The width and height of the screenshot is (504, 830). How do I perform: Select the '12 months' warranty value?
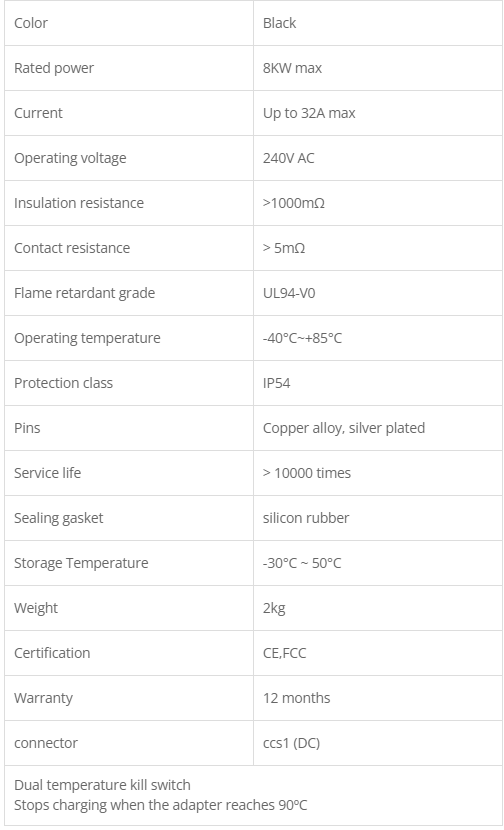296,698
